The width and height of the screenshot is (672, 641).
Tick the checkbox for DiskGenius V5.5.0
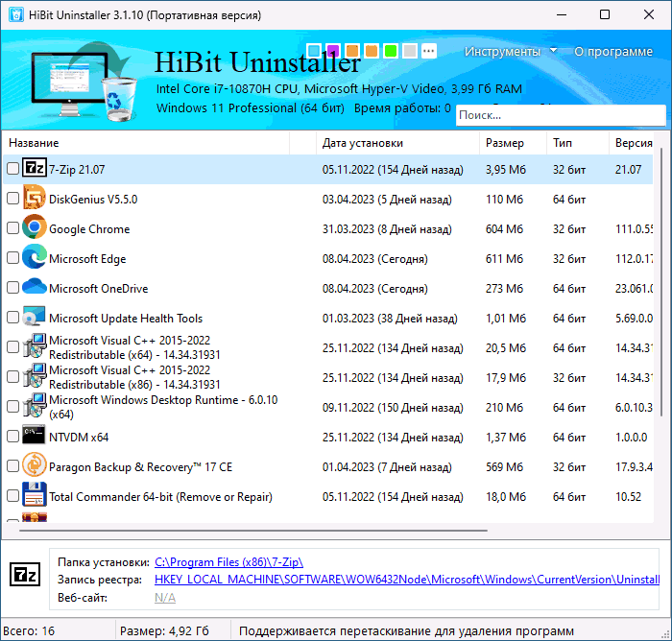tap(12, 199)
